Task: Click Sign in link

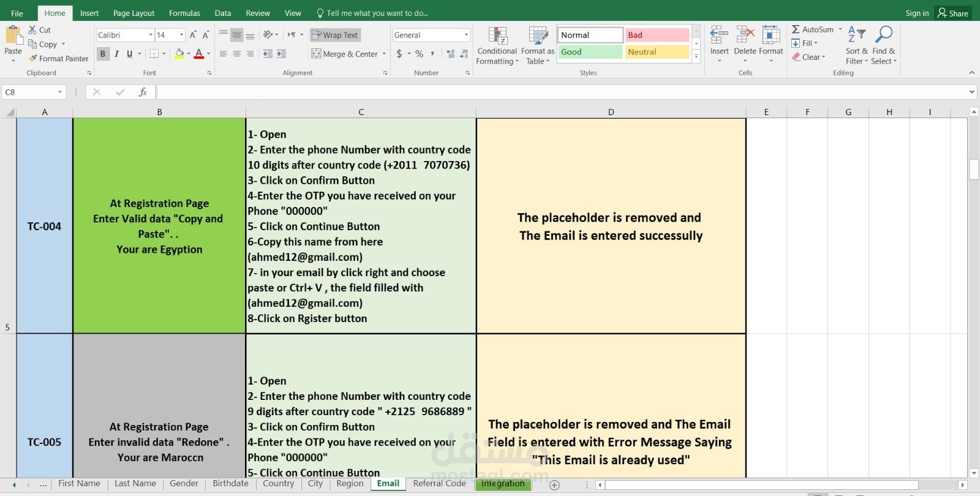Action: tap(917, 13)
